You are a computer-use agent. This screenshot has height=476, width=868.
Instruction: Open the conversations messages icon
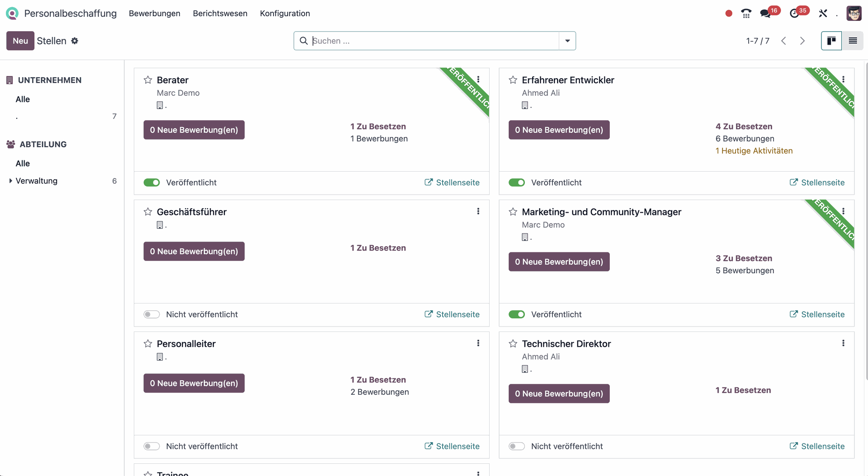[x=765, y=14]
